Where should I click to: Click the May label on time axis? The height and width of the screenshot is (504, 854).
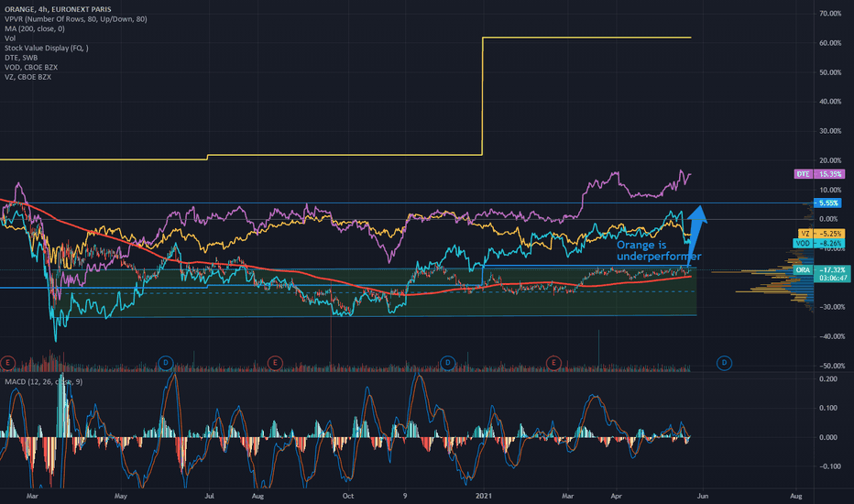pos(120,496)
